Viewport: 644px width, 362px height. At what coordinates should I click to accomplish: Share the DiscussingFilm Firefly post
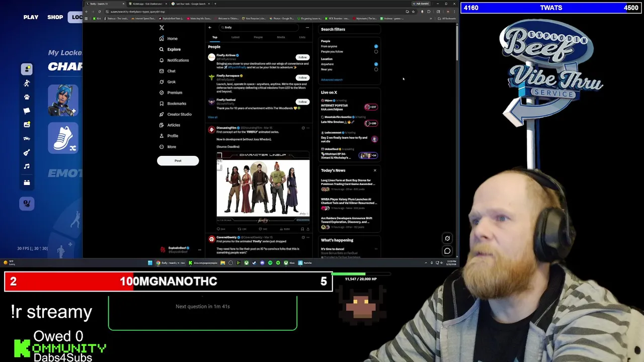click(x=308, y=229)
